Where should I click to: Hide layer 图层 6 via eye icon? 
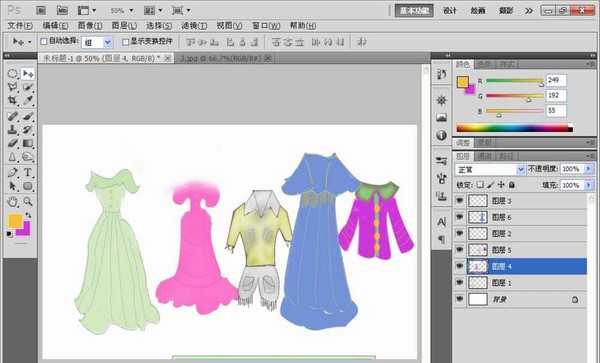(460, 217)
